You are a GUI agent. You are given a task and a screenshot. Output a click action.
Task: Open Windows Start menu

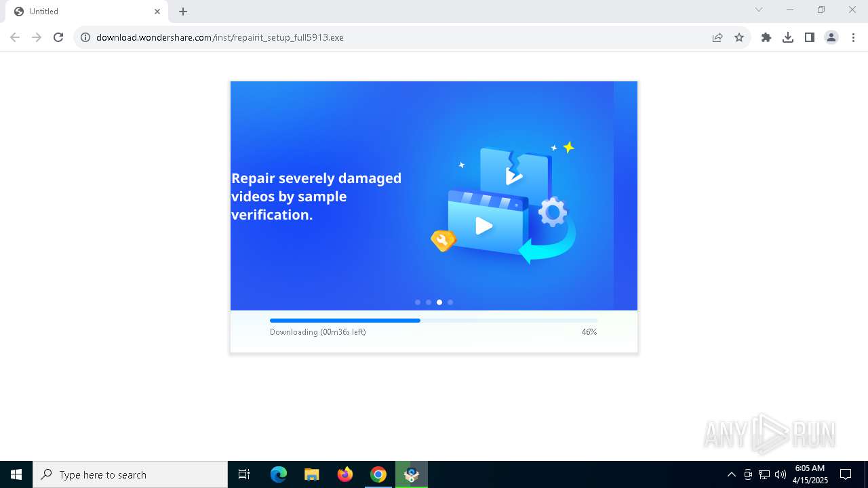(x=16, y=474)
